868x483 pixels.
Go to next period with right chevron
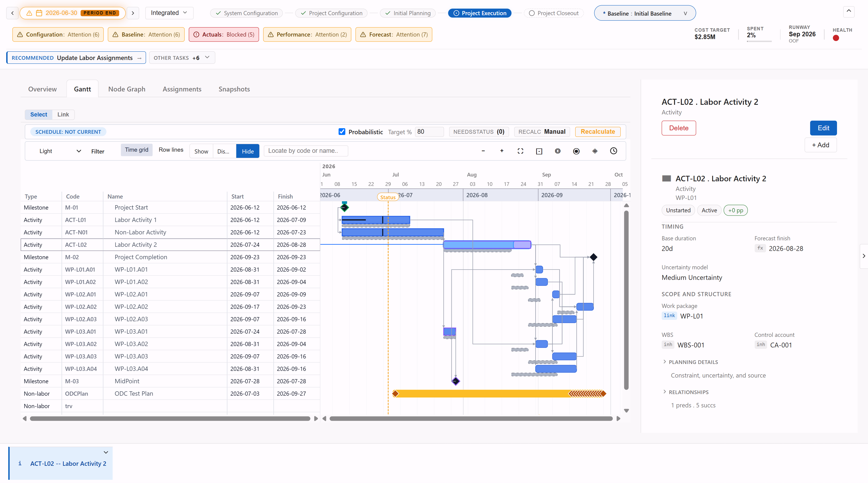tap(133, 13)
